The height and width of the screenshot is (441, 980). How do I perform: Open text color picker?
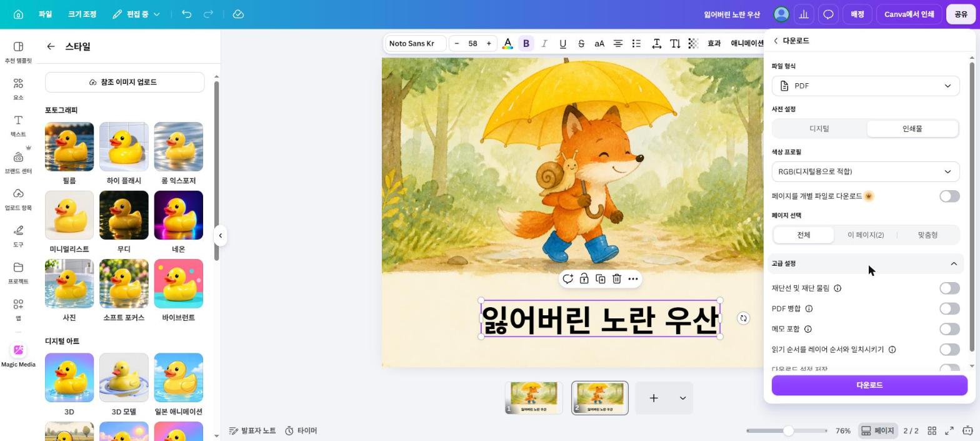point(507,43)
